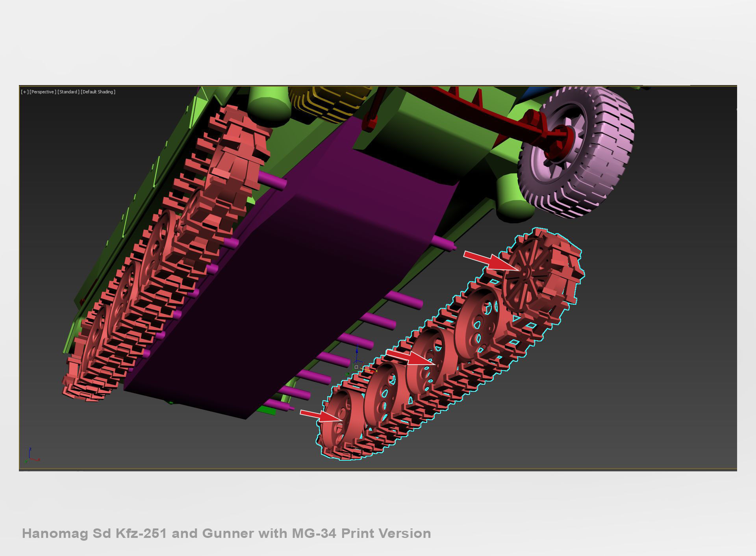Click the long purple axle near sprocket
Image resolution: width=756 pixels, height=556 pixels.
click(x=443, y=243)
